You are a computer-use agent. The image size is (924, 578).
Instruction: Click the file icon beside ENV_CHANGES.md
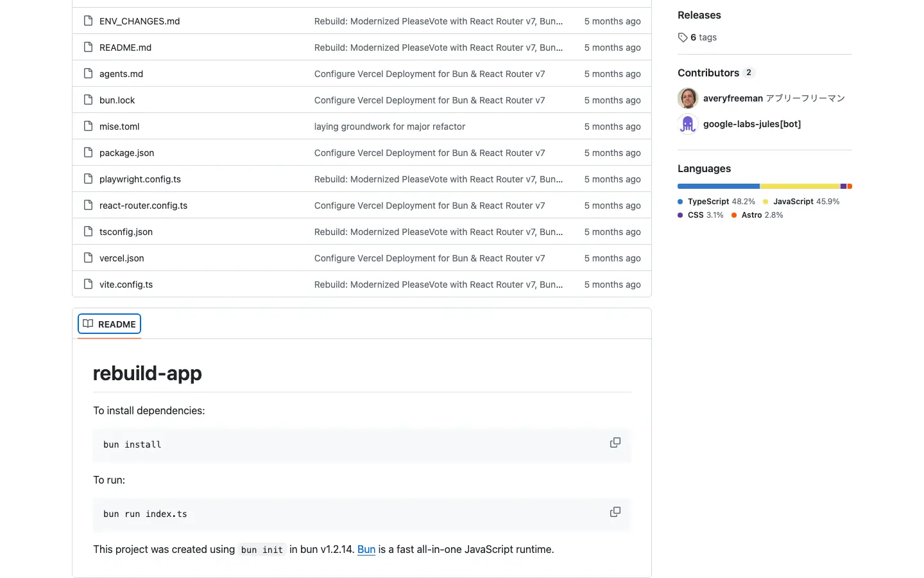click(89, 21)
